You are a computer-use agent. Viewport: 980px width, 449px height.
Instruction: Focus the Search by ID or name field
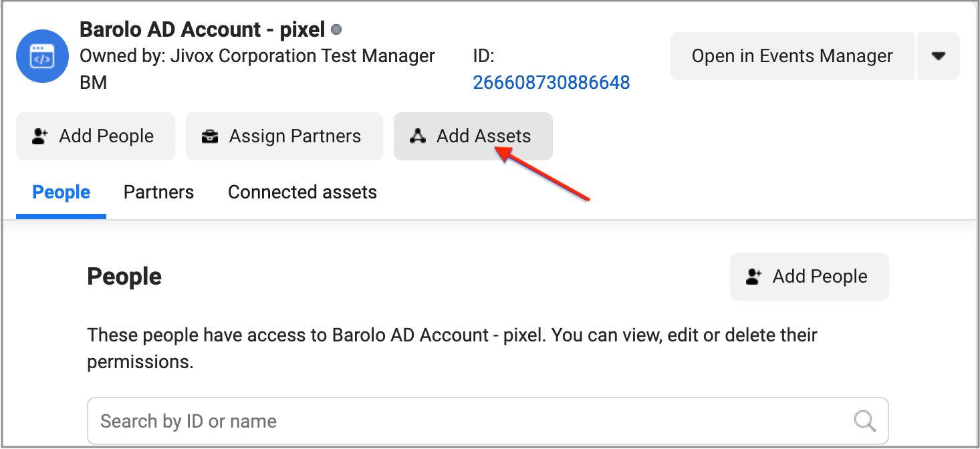[x=468, y=421]
